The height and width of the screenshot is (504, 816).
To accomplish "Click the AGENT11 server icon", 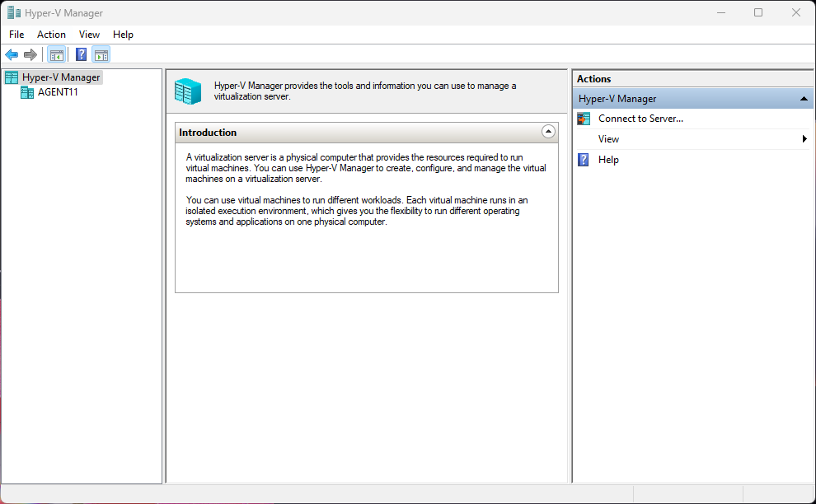I will coord(27,92).
